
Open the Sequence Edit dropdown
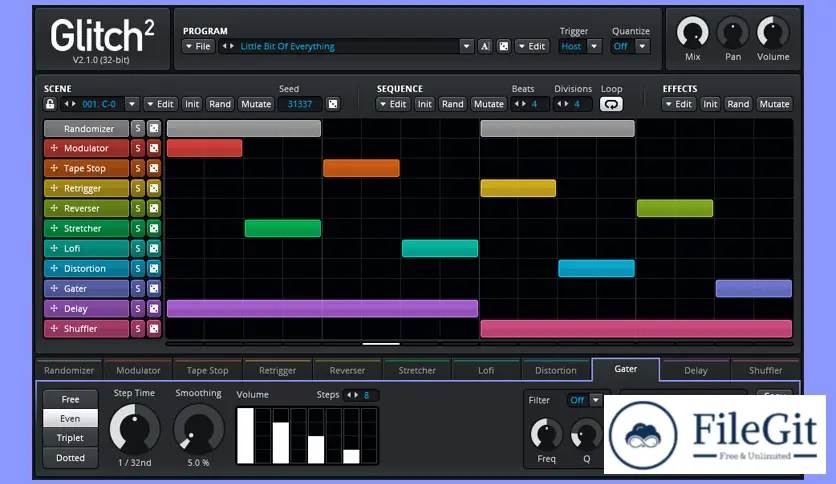393,104
